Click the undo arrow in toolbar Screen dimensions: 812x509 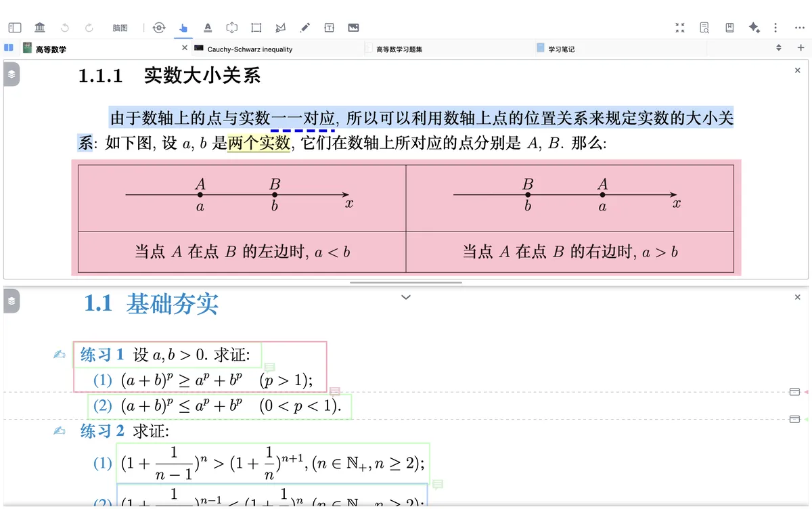pos(65,28)
